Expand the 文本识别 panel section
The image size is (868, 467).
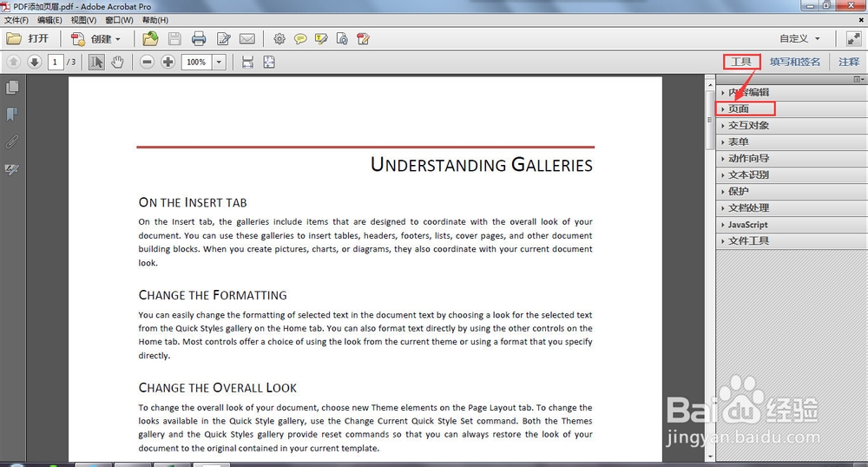click(x=792, y=174)
